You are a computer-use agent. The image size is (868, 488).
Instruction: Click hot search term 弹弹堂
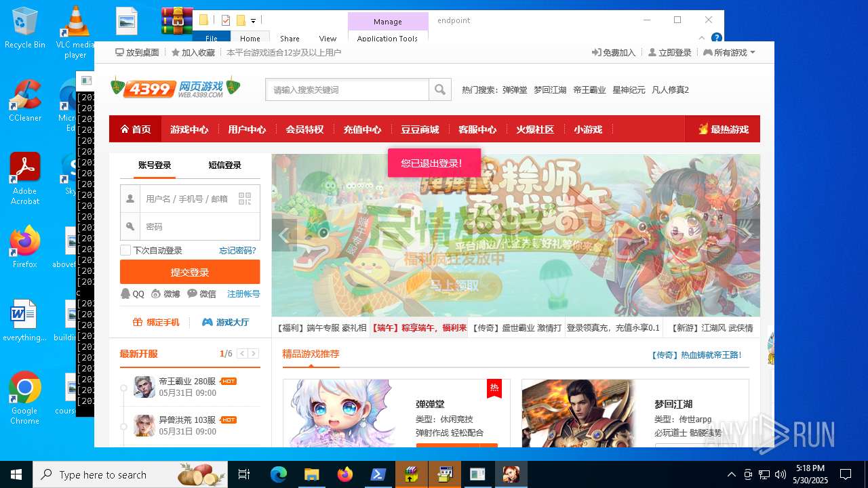coord(515,89)
